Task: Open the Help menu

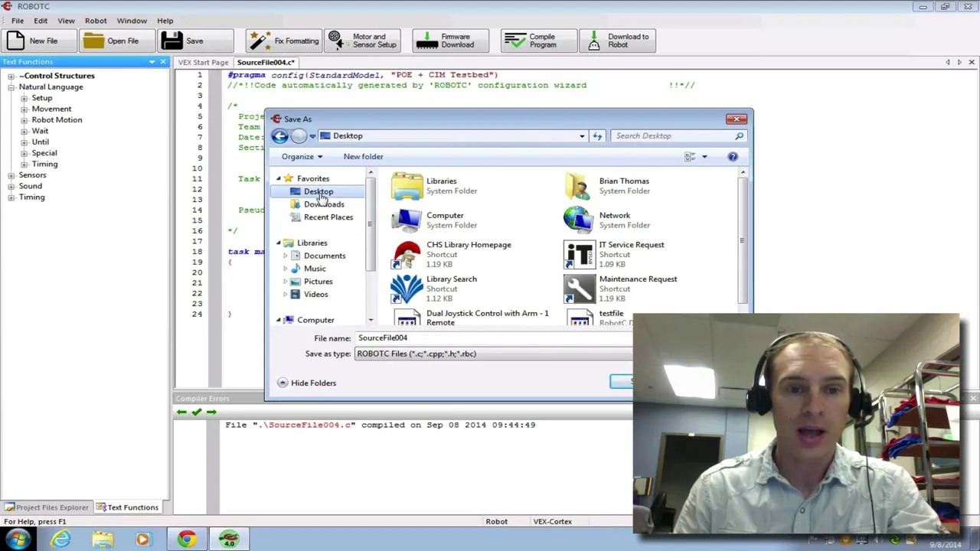Action: coord(165,21)
